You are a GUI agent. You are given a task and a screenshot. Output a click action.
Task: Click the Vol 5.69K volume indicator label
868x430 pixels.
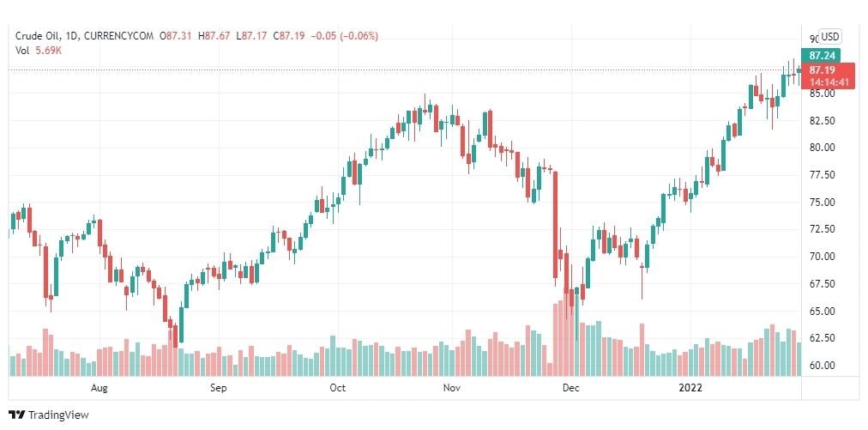point(39,48)
